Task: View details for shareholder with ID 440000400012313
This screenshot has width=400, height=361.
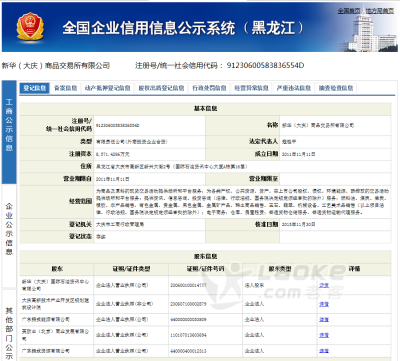Action: (324, 351)
